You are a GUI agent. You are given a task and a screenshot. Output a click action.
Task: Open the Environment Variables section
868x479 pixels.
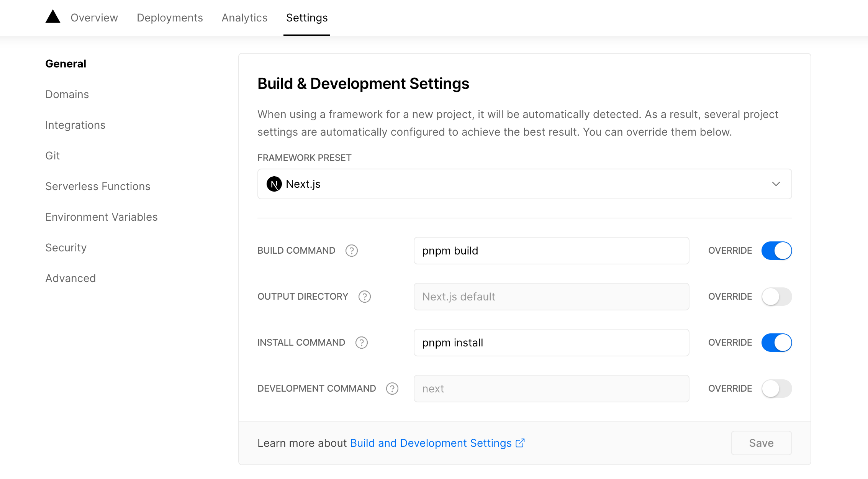101,217
